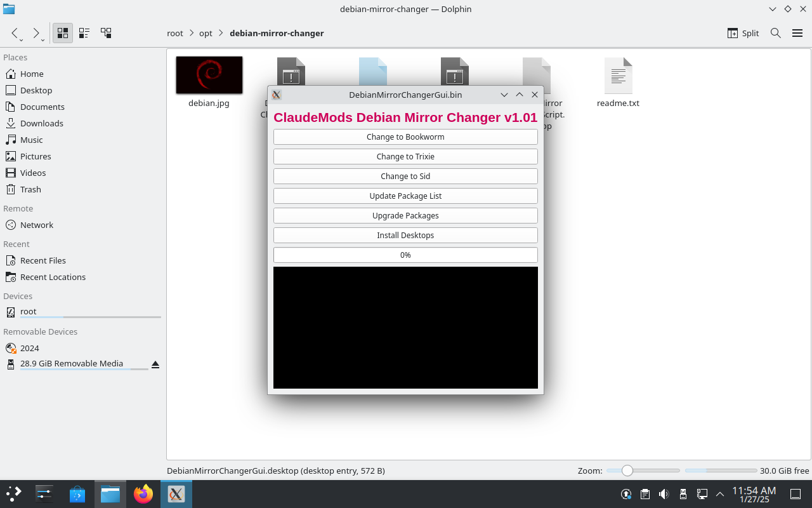
Task: Click Dolphin titlebar folder icon
Action: click(x=9, y=9)
